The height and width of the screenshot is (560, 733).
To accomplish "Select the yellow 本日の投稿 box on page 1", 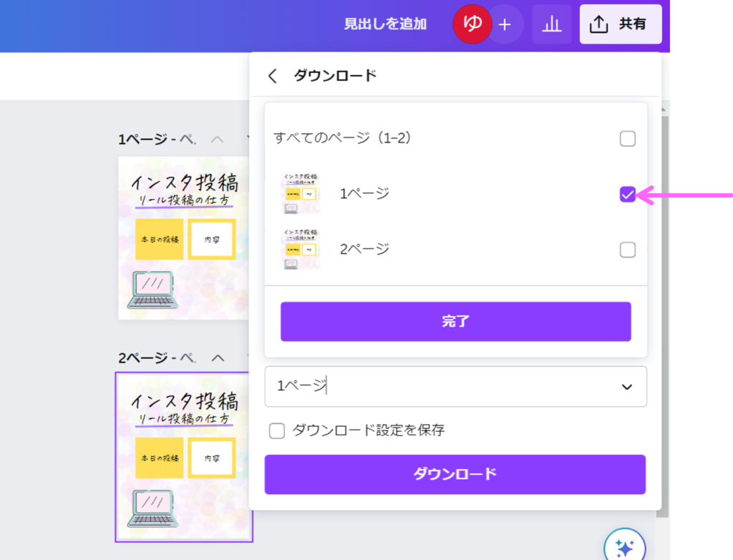I will pyautogui.click(x=160, y=238).
